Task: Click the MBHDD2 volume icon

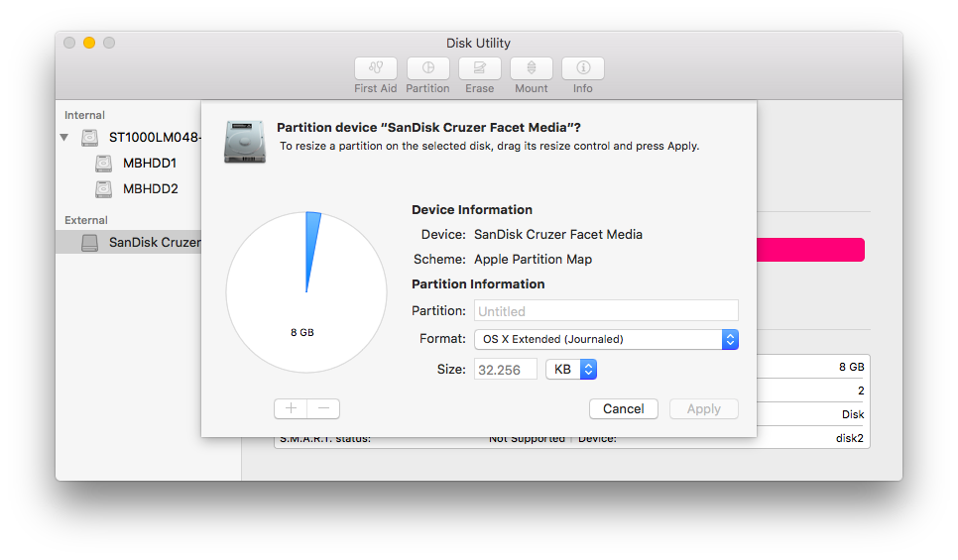Action: point(104,189)
